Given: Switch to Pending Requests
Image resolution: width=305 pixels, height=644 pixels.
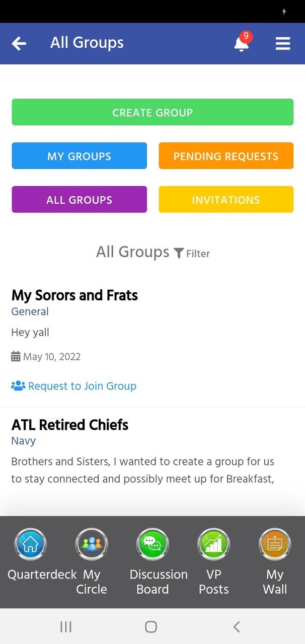Looking at the screenshot, I should 225,156.
